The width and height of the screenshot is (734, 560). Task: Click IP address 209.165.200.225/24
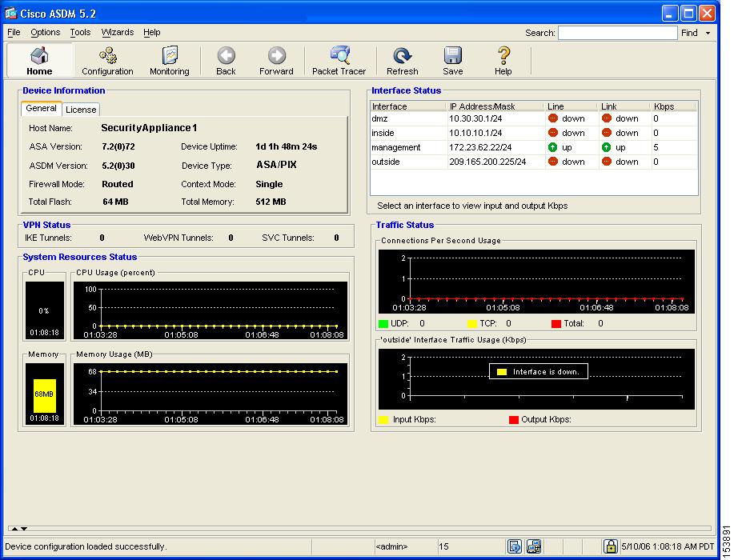(487, 162)
